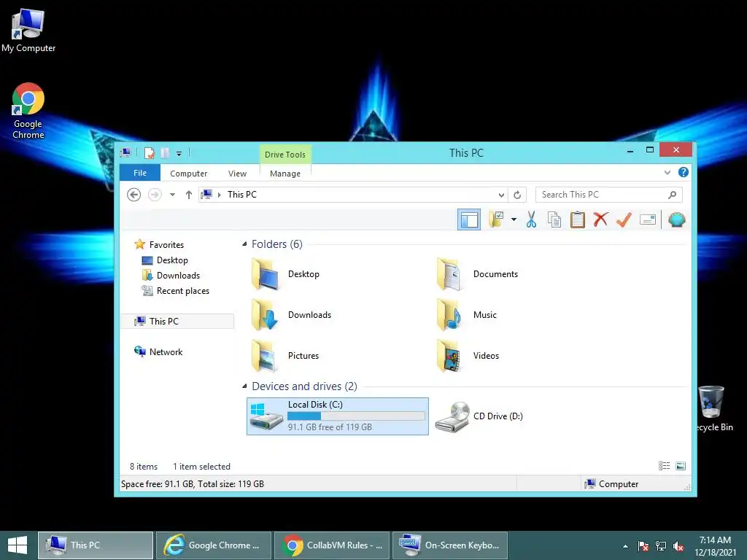
Task: Click the email envelope icon in the toolbar
Action: click(x=648, y=219)
